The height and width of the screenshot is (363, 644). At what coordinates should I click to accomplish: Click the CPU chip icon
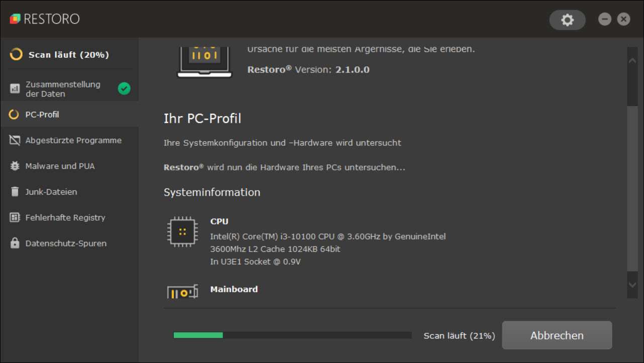click(x=182, y=232)
